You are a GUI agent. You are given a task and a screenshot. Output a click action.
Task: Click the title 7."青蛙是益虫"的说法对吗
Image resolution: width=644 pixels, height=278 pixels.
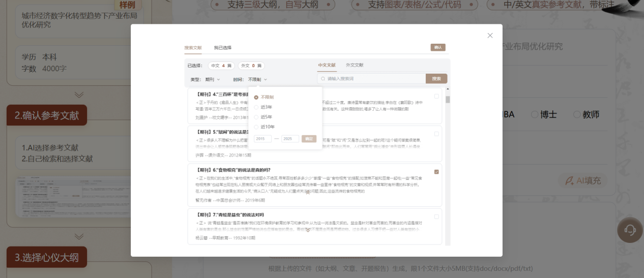[x=230, y=215]
